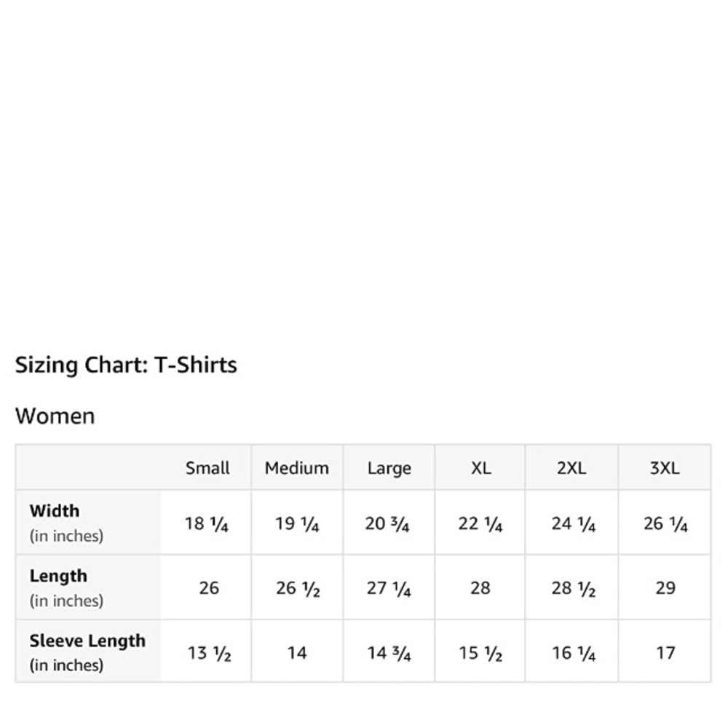
Task: Click the 3XL sleeve length value 17
Action: point(665,653)
